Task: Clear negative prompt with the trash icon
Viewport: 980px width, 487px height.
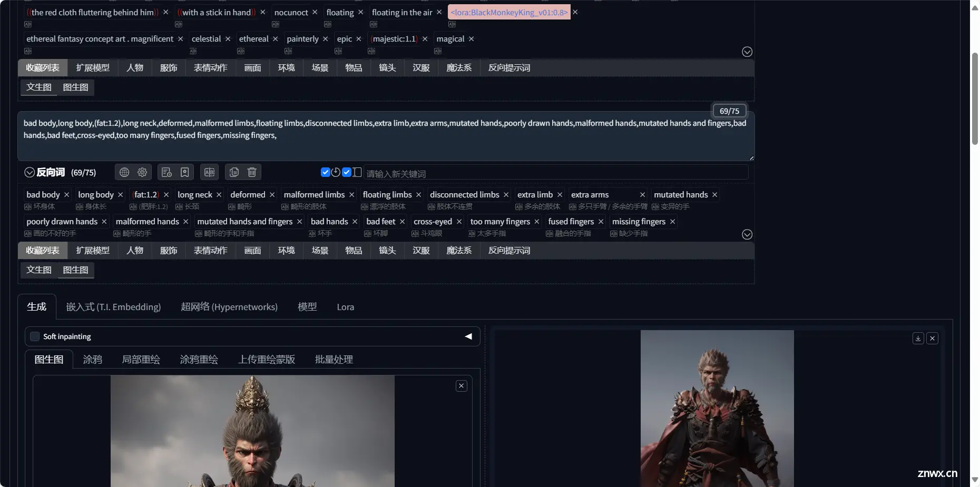Action: 252,172
